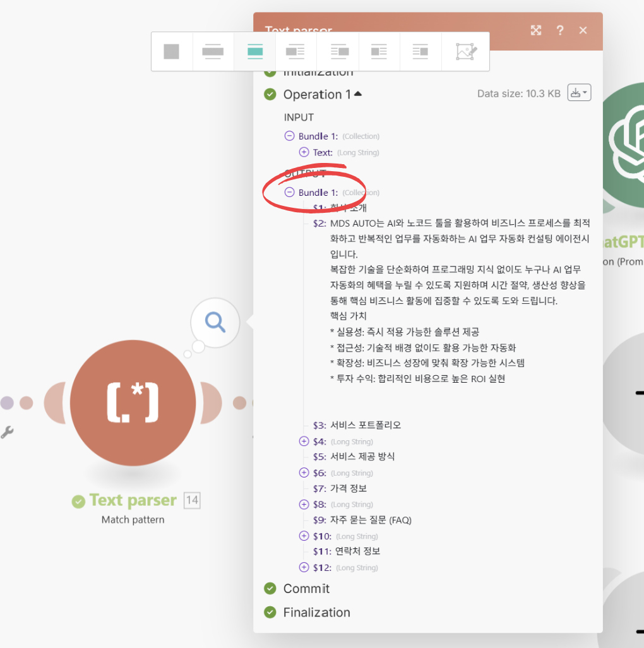Select the left wrap layout, sixth toolbar icon
Screen dimensions: 644x648
point(379,52)
